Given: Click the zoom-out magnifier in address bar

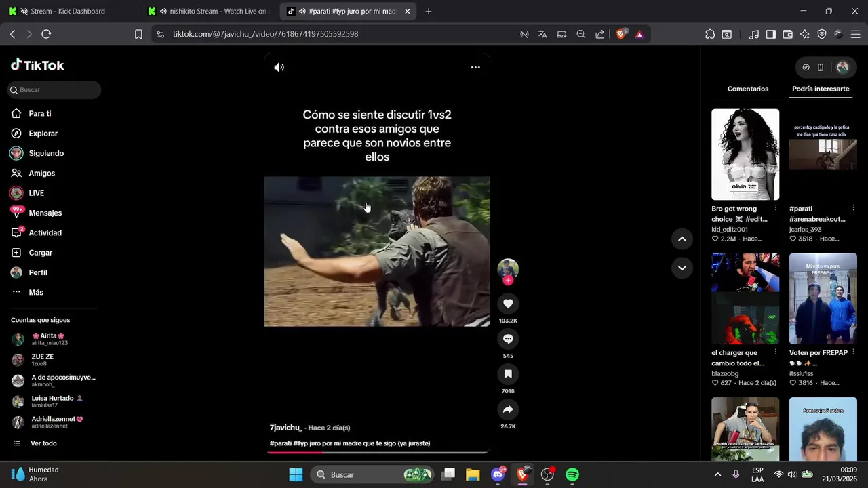Looking at the screenshot, I should click(x=581, y=34).
